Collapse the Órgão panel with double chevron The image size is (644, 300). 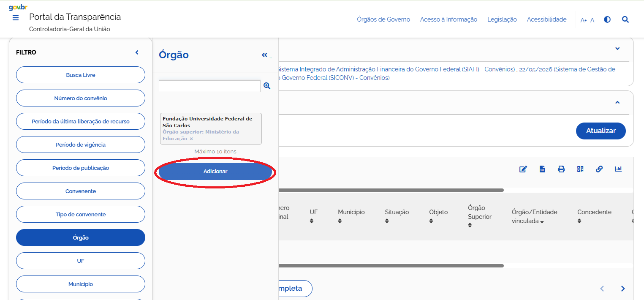point(264,55)
